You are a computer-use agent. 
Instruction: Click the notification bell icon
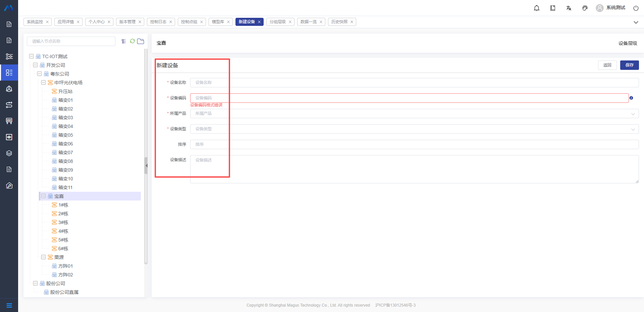tap(537, 8)
